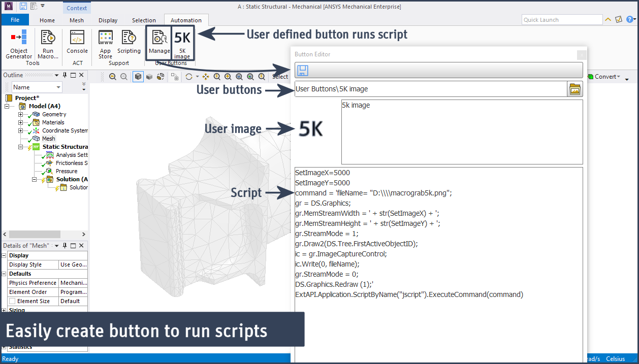Activate the Pan tool

[206, 77]
